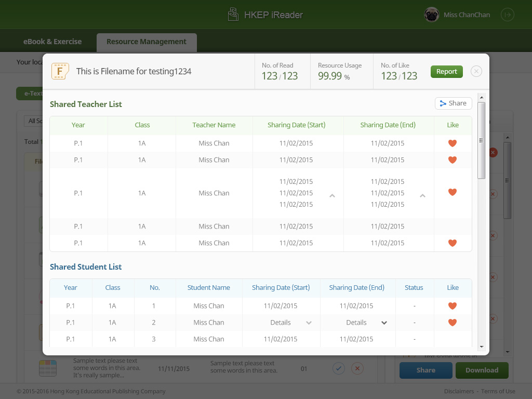Click the Share button in Shared Teacher List
532x399 pixels.
(x=453, y=103)
